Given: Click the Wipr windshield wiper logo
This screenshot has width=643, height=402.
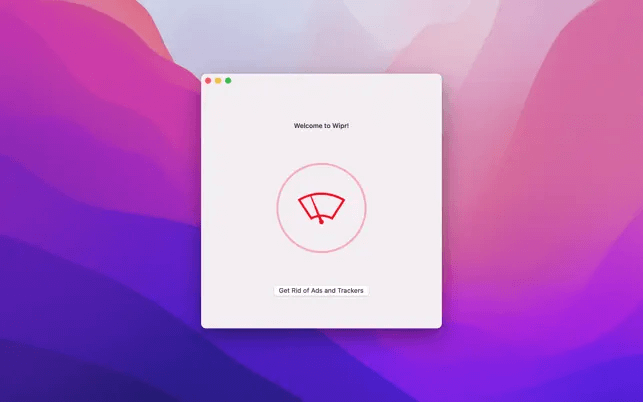Looking at the screenshot, I should (x=321, y=208).
